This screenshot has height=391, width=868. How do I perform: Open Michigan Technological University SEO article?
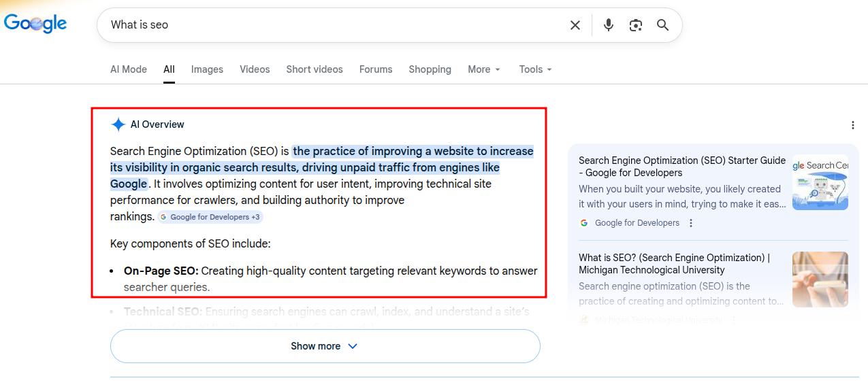[x=675, y=264]
